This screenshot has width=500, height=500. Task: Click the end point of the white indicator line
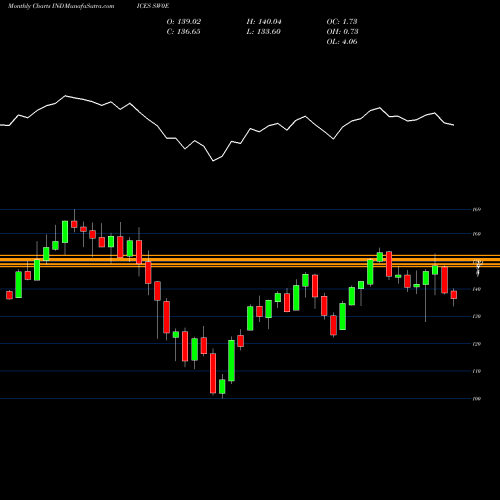(x=454, y=125)
